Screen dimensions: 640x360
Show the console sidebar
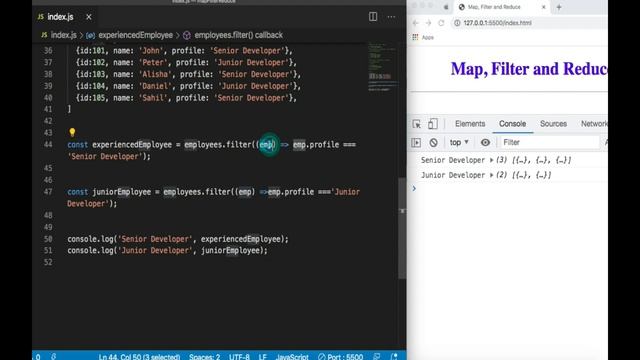tap(416, 142)
